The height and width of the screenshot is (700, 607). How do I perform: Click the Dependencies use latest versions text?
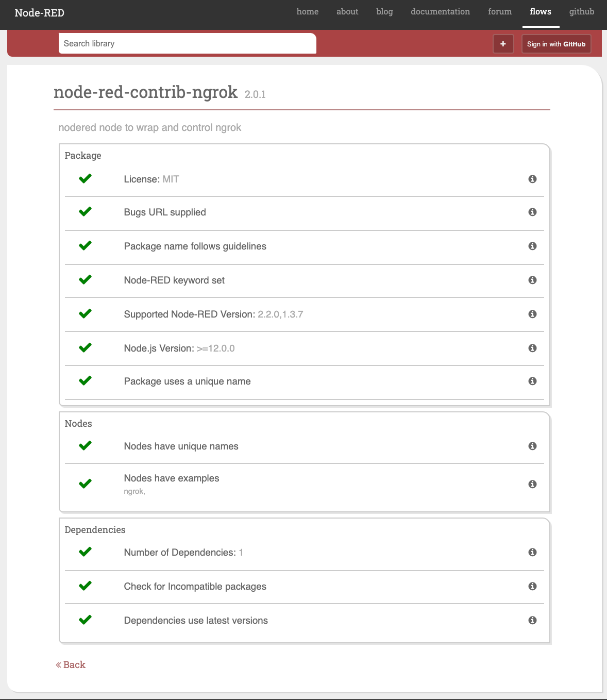(196, 621)
